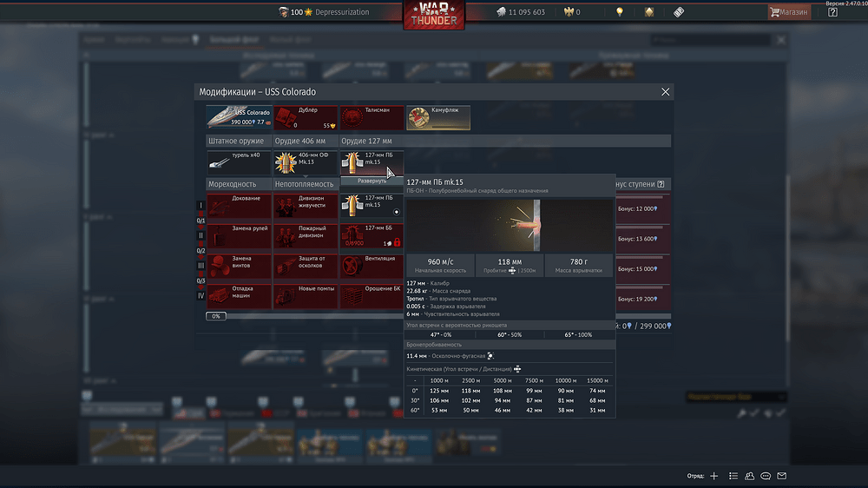
Task: Select the USS Colorado ship card
Action: [x=239, y=117]
